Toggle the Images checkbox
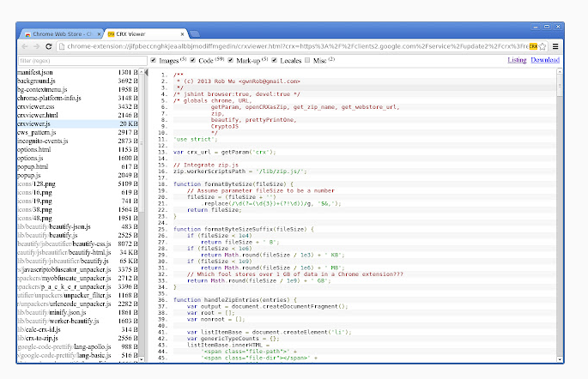The width and height of the screenshot is (588, 379). point(153,60)
